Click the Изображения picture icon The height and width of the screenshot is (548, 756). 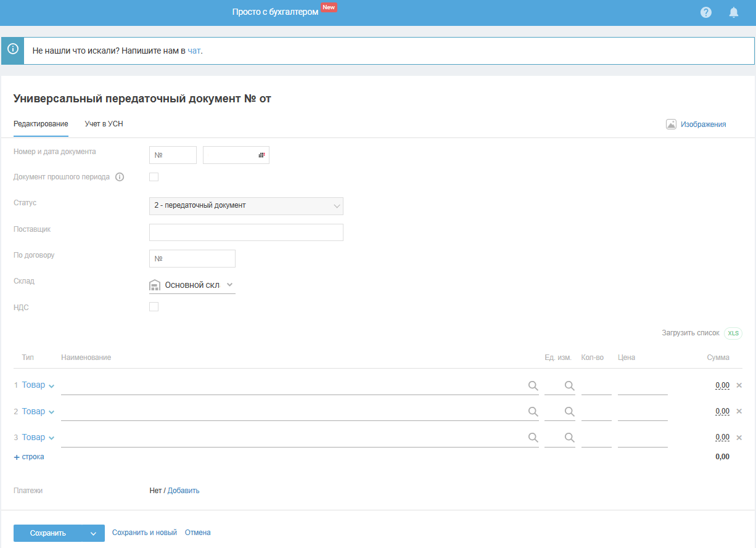pyautogui.click(x=672, y=124)
